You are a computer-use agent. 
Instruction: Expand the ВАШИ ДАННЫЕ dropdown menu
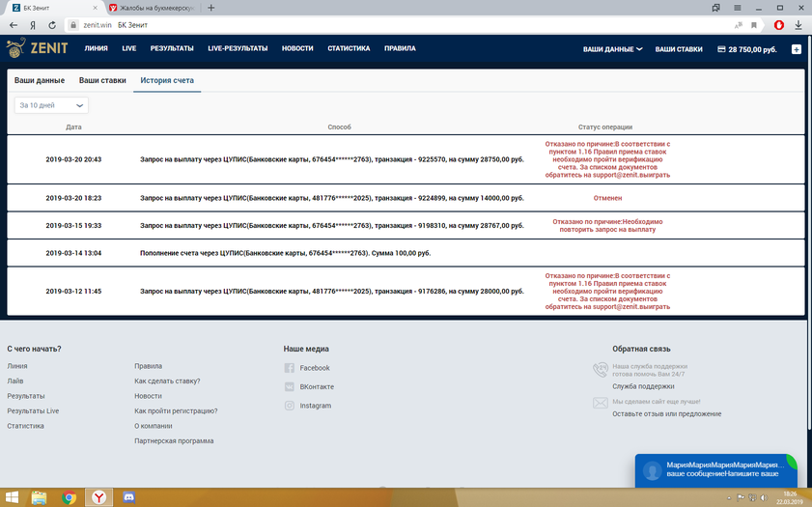[613, 49]
